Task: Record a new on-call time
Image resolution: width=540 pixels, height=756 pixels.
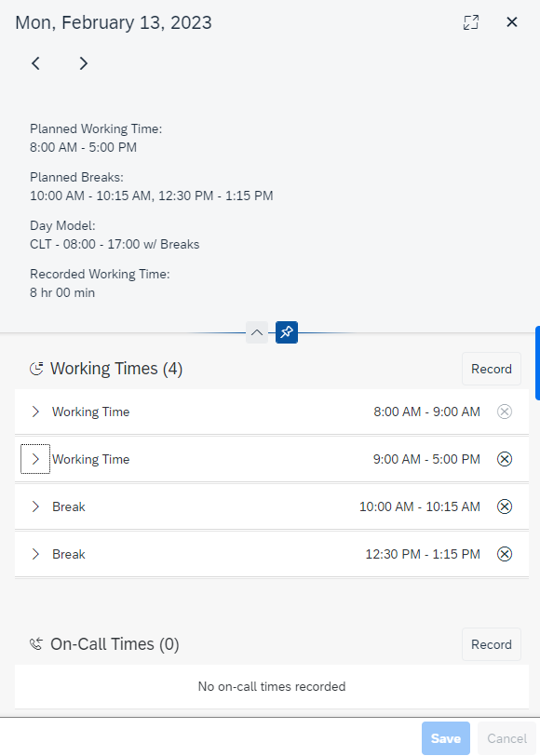Action: pos(492,644)
